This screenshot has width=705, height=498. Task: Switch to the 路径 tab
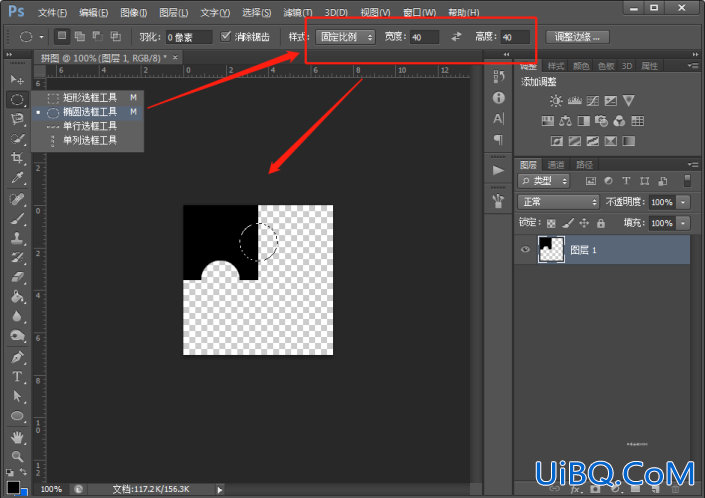[x=584, y=165]
